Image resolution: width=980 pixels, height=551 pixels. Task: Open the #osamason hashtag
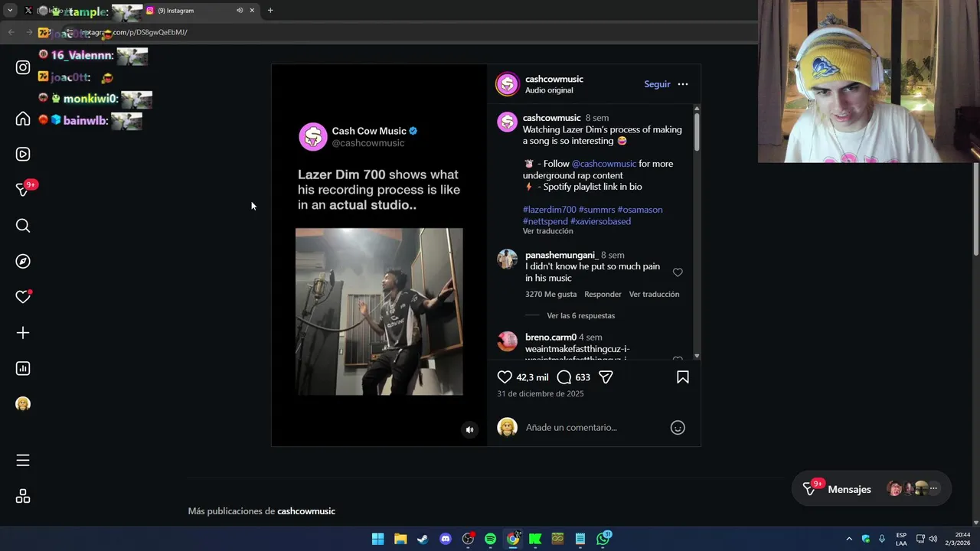click(640, 210)
